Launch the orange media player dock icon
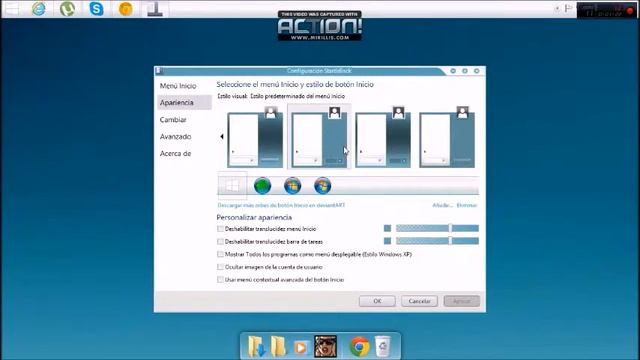 point(300,348)
